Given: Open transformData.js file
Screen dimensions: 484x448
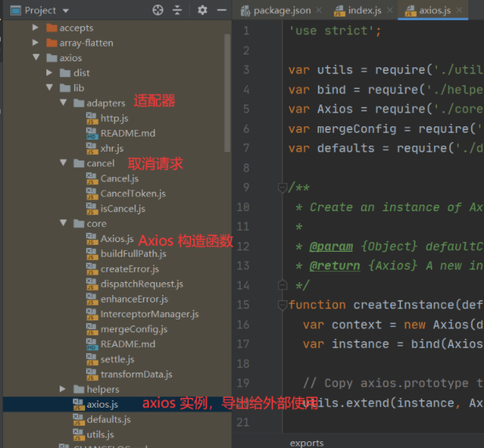Looking at the screenshot, I should [137, 375].
